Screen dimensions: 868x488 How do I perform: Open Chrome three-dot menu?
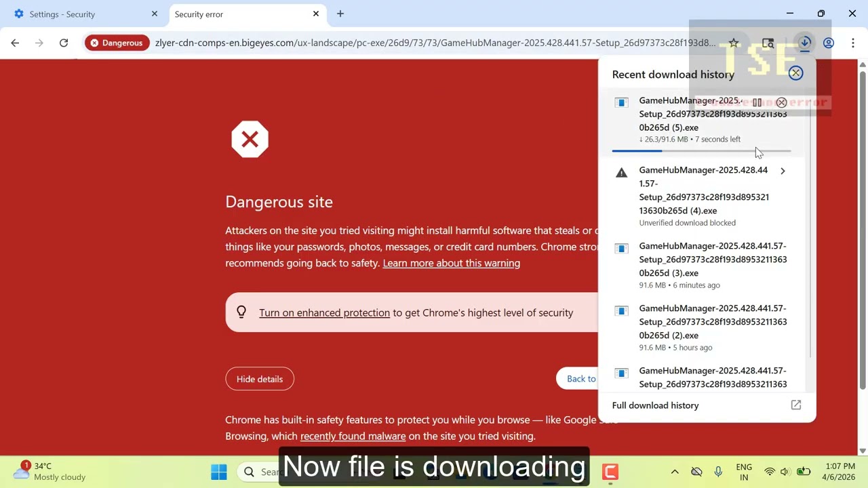point(852,43)
